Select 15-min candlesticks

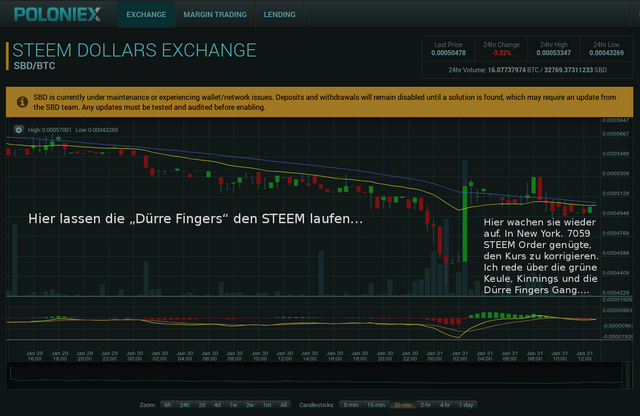376,405
